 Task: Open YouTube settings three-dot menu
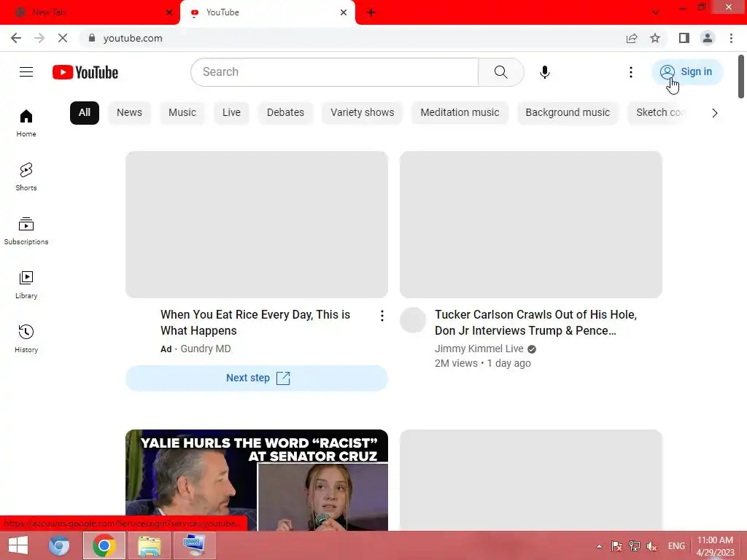pos(631,72)
